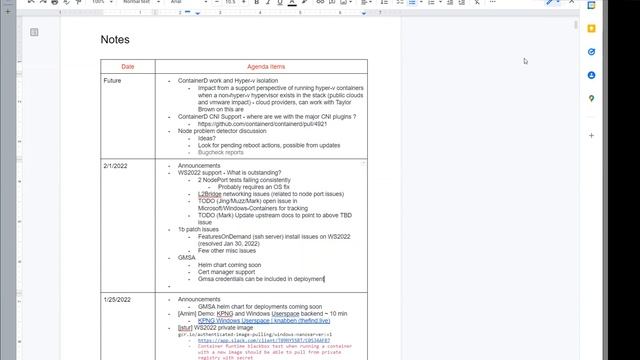Click the plus icon to get add-ons
The image size is (640, 360).
(x=591, y=136)
